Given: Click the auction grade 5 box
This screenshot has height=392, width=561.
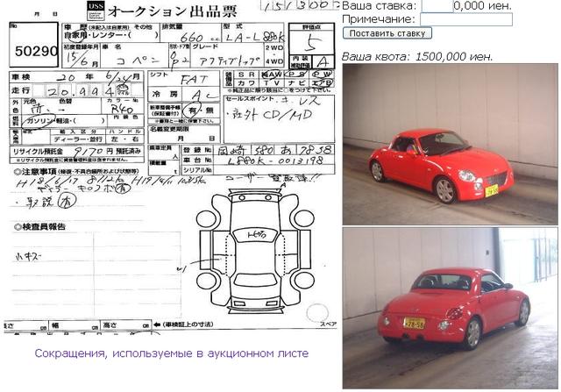Looking at the screenshot, I should 312,42.
